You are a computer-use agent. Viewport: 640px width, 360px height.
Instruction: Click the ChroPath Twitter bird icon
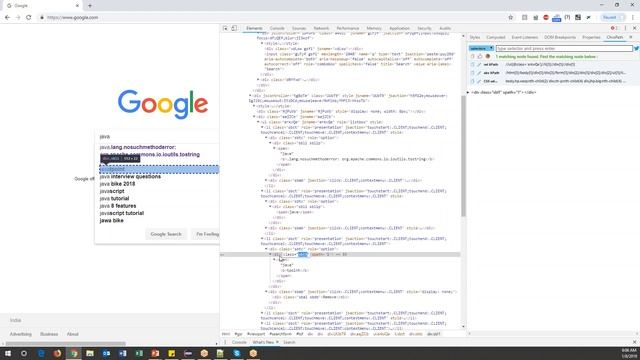(636, 48)
